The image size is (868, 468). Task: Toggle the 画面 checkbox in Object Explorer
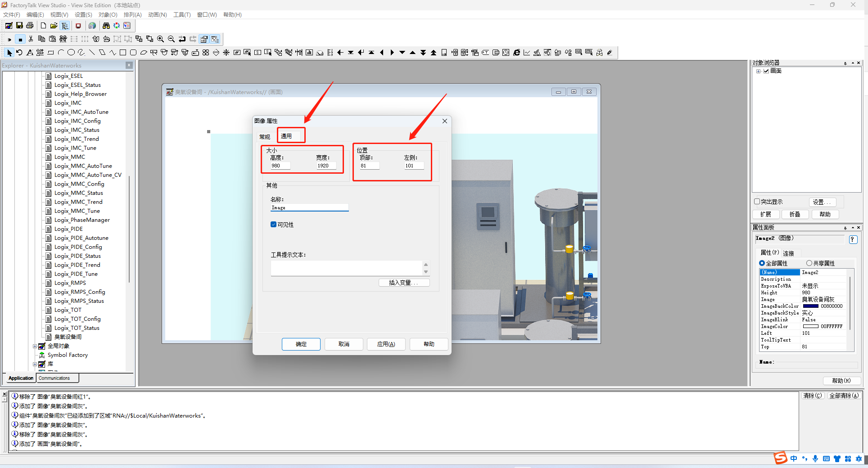click(766, 71)
